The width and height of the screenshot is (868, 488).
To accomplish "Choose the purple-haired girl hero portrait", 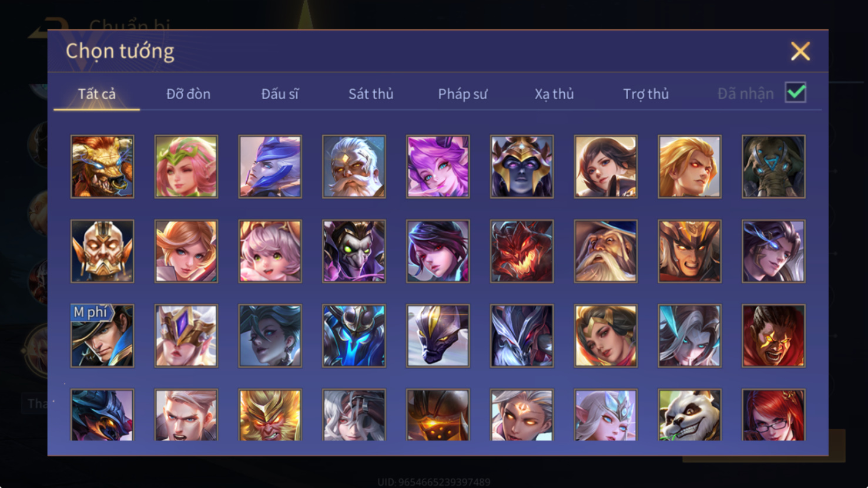I will coord(438,167).
